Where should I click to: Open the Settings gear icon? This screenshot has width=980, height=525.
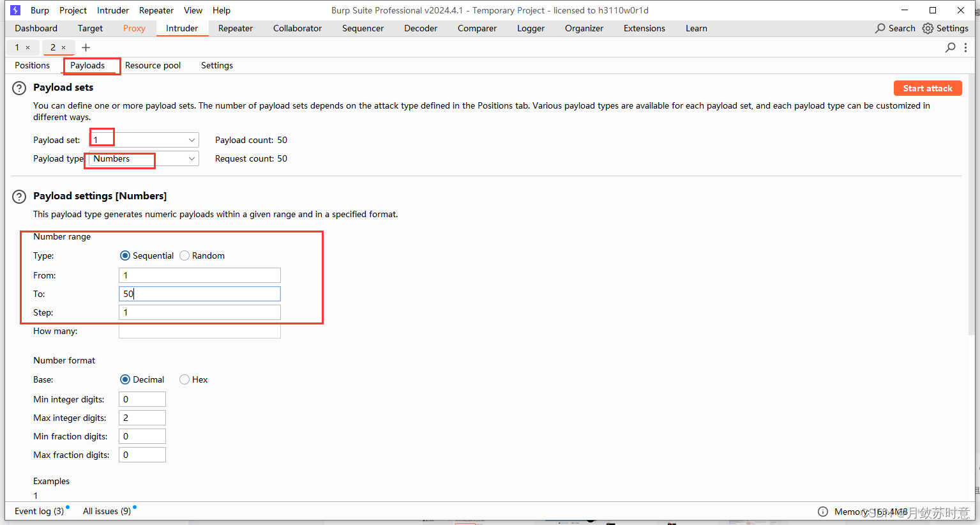[928, 28]
